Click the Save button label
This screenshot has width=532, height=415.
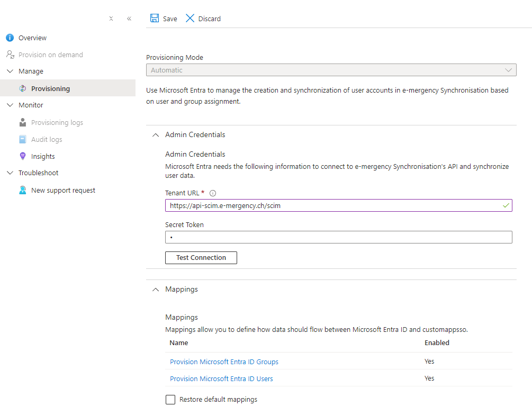pos(170,19)
